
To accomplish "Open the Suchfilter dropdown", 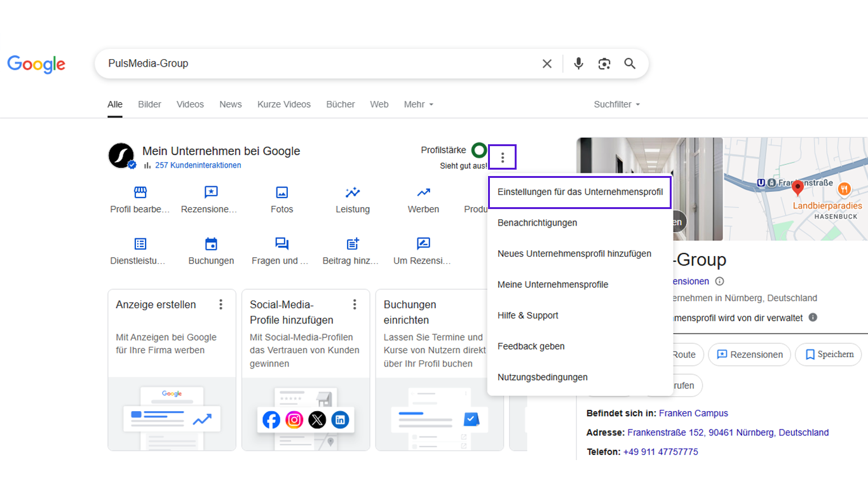I will pyautogui.click(x=616, y=104).
